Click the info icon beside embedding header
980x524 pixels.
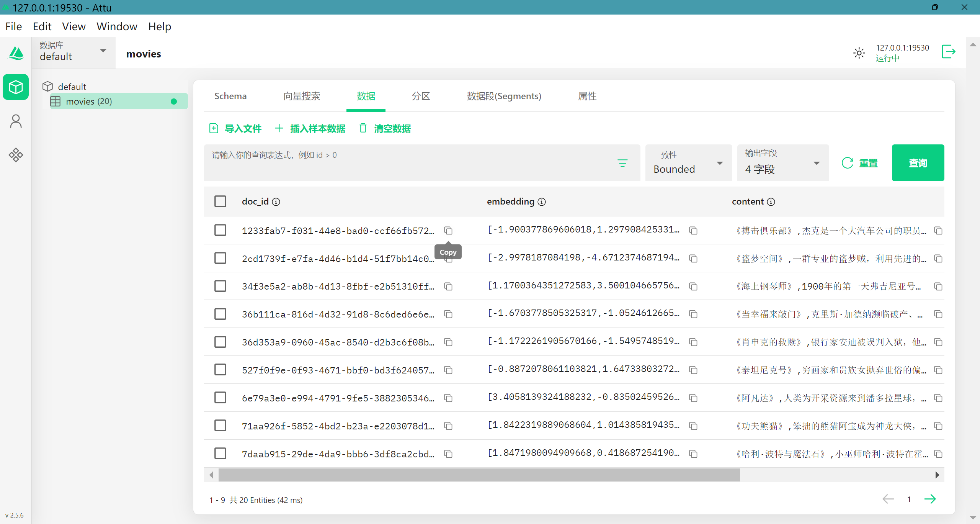[542, 202]
